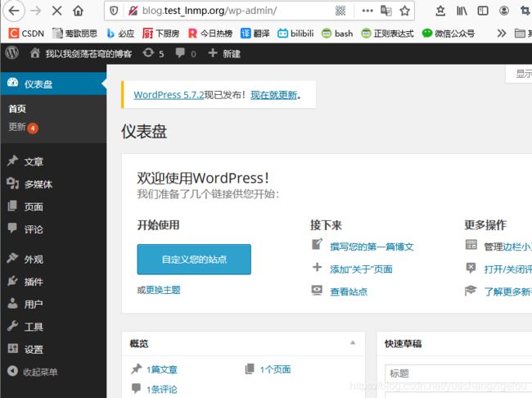The height and width of the screenshot is (398, 532).
Task: Open the 正则表达式 bookmark
Action: [x=387, y=34]
